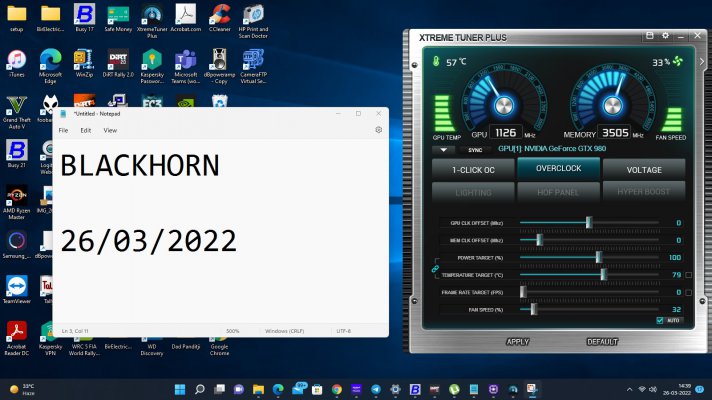Expand Xtreme Tuner side panel arrow
Viewport: 712px width, 400px height.
702,61
